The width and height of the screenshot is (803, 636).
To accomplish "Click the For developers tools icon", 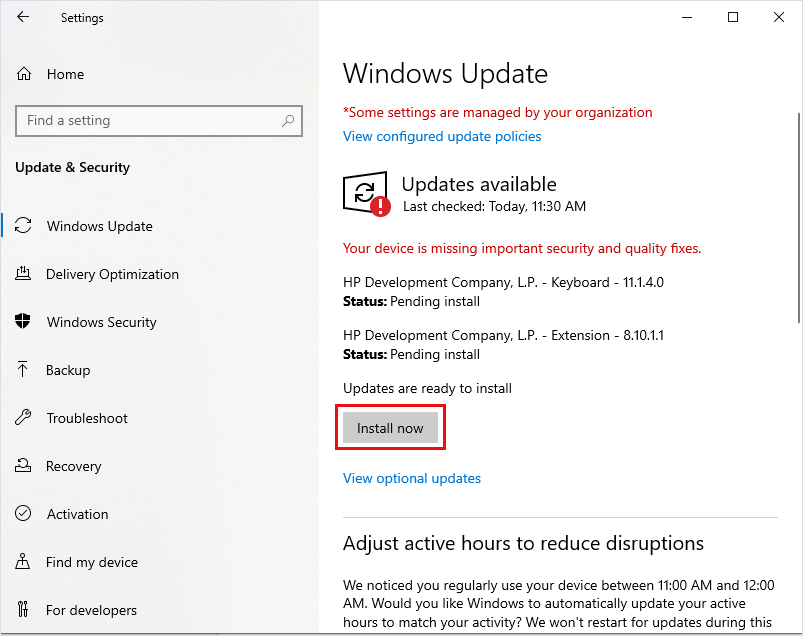I will [23, 609].
